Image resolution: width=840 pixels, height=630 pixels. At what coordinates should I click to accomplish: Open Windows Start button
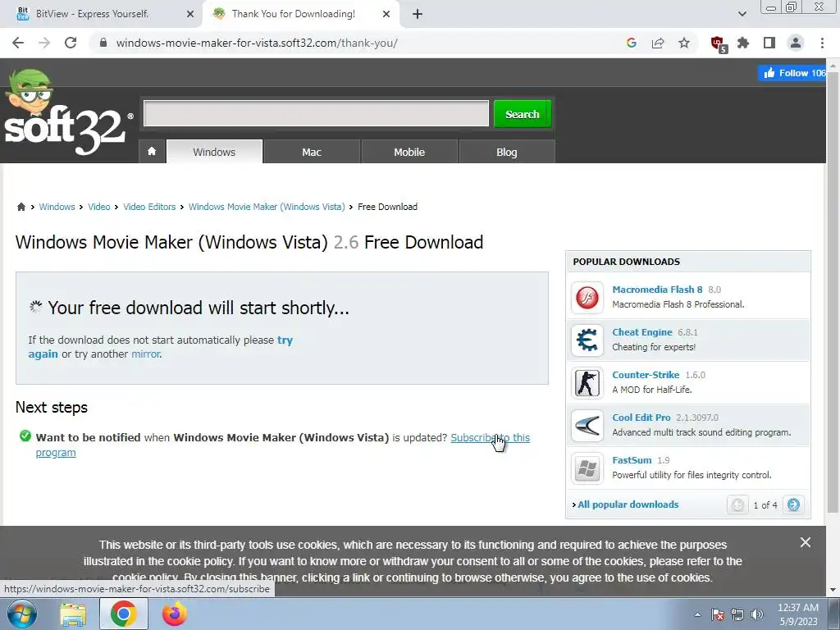pos(22,614)
